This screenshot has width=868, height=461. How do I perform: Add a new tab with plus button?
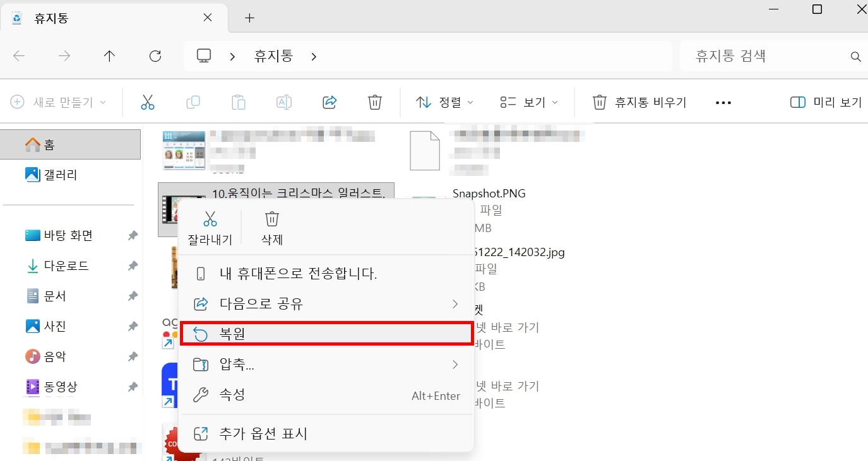point(249,18)
